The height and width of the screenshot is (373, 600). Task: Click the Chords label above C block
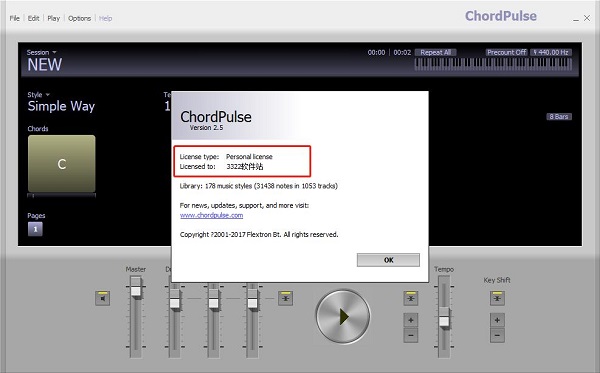38,129
